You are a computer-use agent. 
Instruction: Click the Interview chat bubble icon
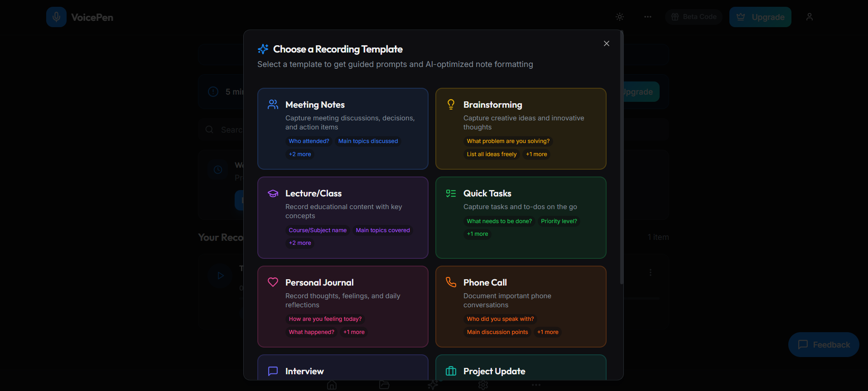click(x=273, y=371)
